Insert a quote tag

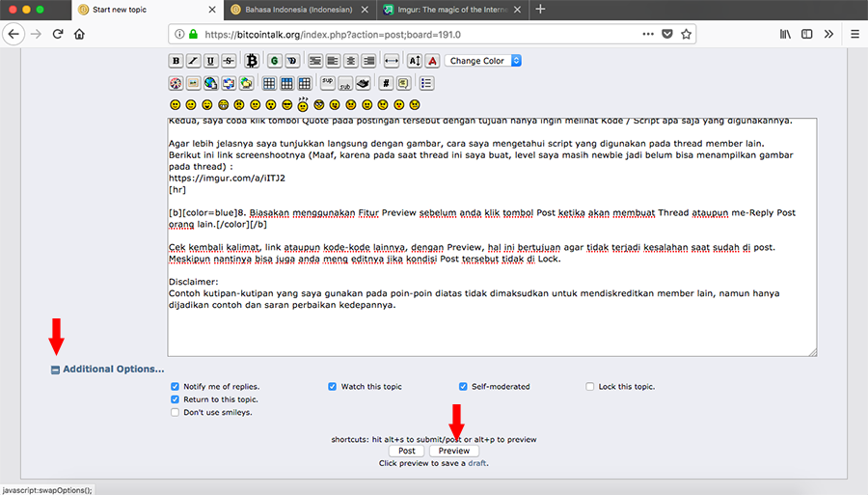(403, 84)
